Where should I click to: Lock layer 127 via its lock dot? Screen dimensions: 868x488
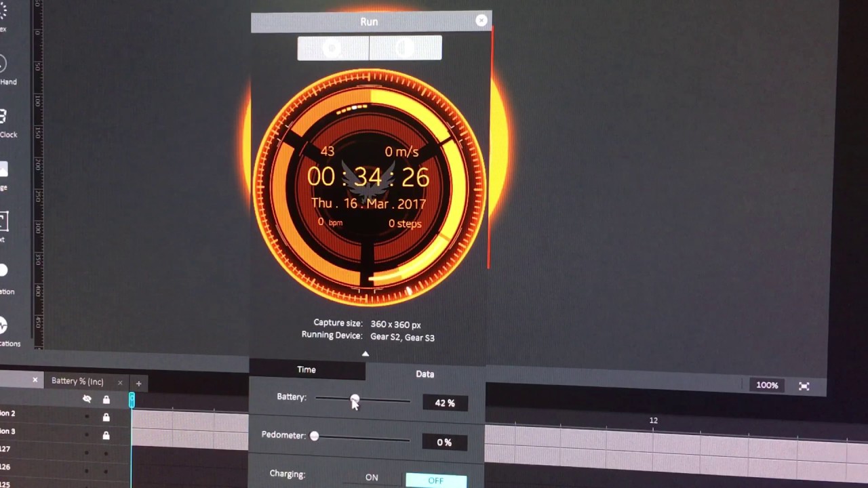[x=106, y=454]
